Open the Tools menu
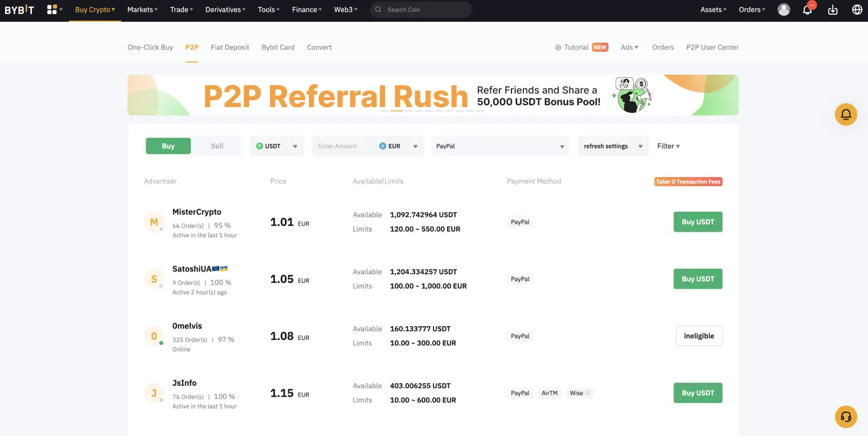 pyautogui.click(x=269, y=10)
